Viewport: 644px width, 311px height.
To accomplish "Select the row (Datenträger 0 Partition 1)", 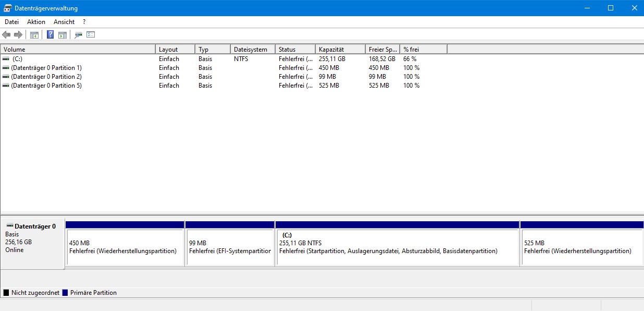I will (x=224, y=68).
